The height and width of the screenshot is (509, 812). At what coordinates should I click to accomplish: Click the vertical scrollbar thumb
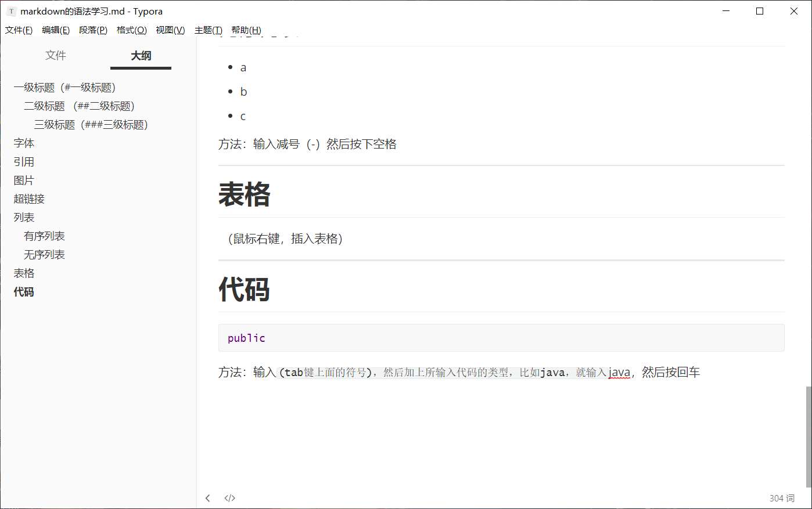coord(809,436)
